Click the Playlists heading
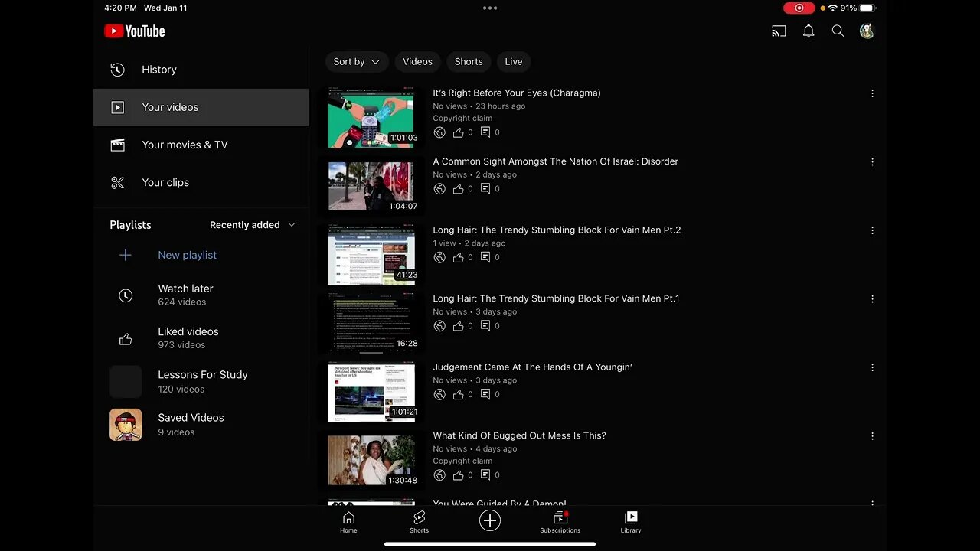The image size is (980, 551). click(x=130, y=225)
